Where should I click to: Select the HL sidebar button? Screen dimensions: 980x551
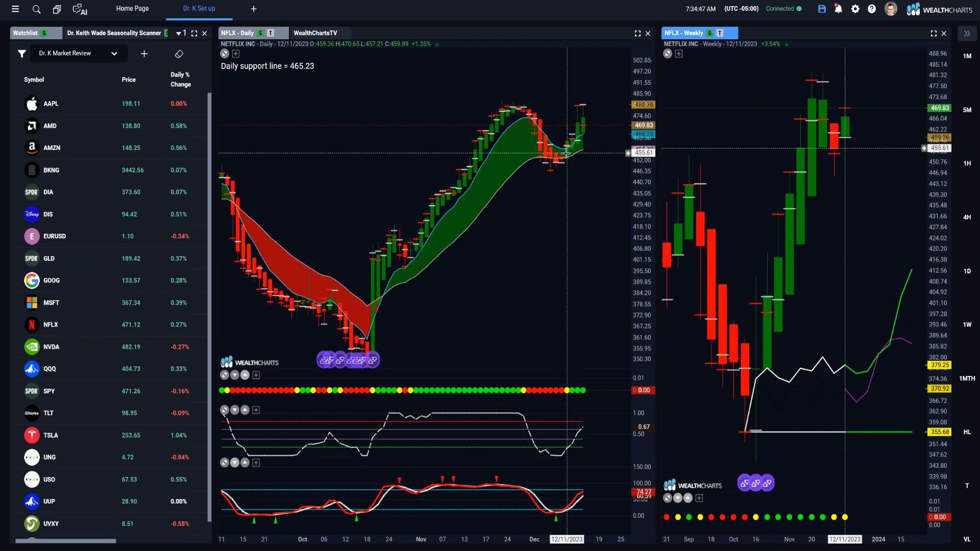tap(967, 432)
